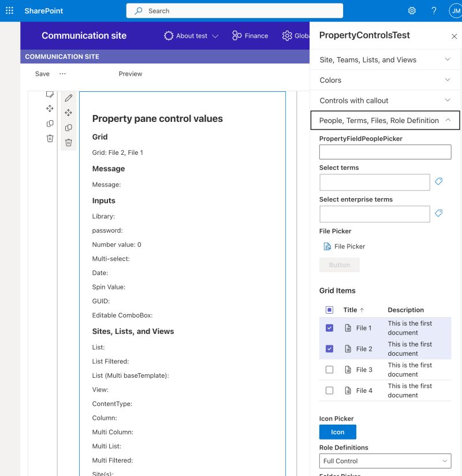Move the section with outer move icon
The image size is (462, 476).
pos(50,109)
